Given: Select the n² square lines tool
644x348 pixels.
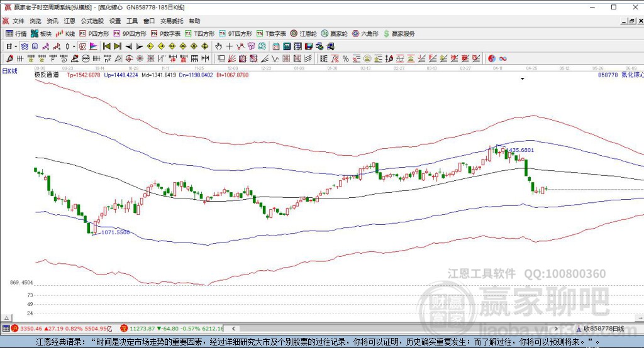Looking at the screenshot, I should (107, 58).
